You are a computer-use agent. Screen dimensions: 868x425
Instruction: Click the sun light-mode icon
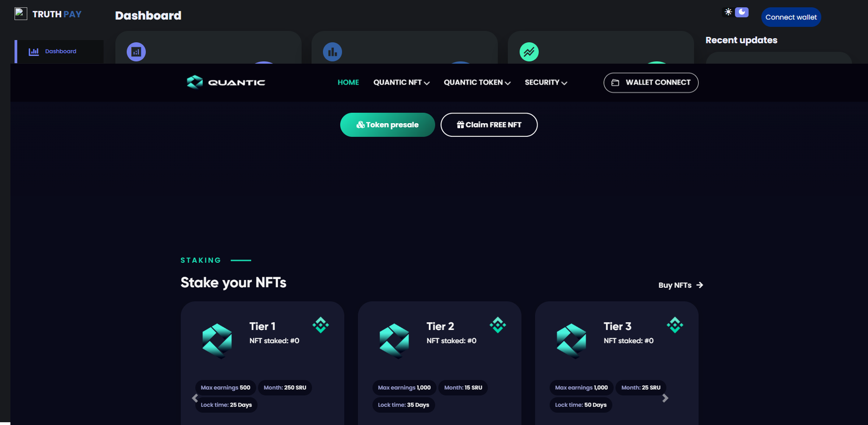728,12
